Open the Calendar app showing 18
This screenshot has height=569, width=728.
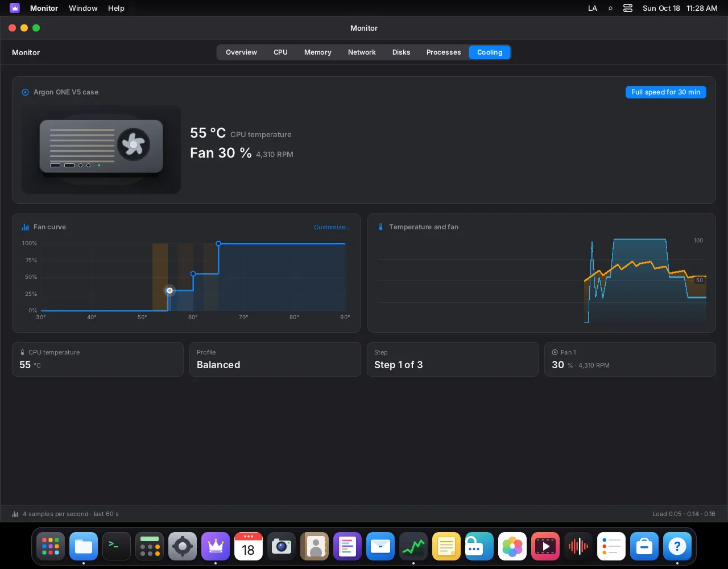click(x=249, y=547)
